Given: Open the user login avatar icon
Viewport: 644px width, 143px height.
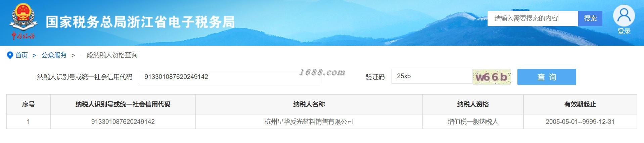Looking at the screenshot, I should point(624,15).
